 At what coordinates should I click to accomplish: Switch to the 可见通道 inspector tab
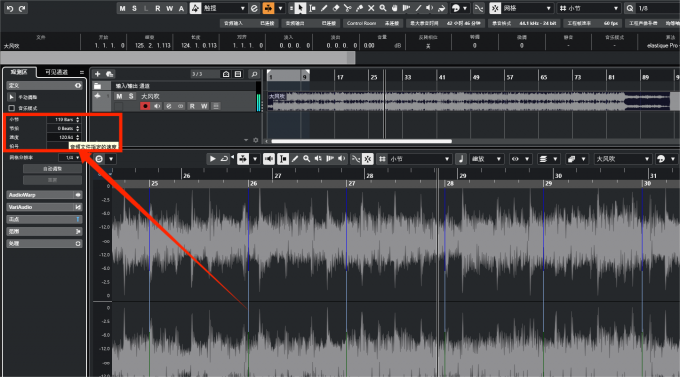pos(57,72)
